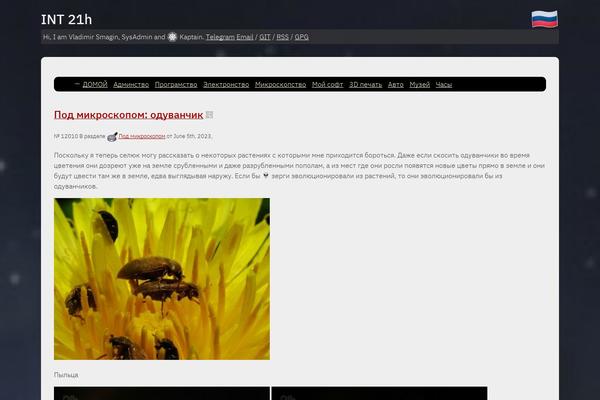Go to ДОМОЙ in the navigation bar
The width and height of the screenshot is (600, 400).
(95, 85)
